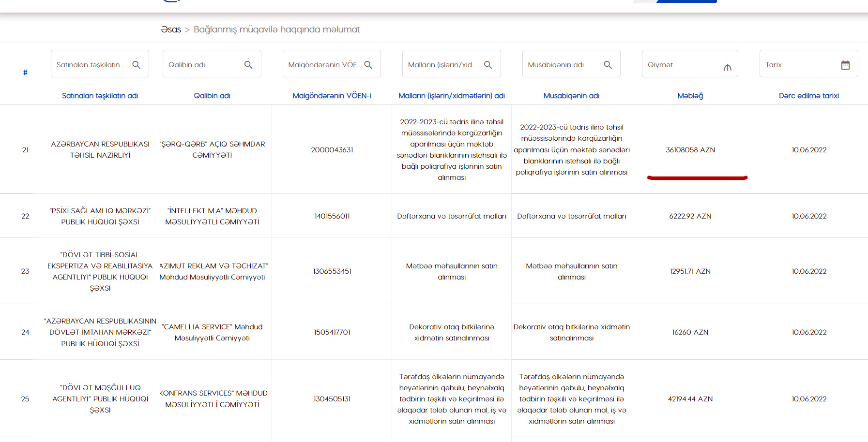Image resolution: width=868 pixels, height=442 pixels.
Task: Open the calendar icon in Tarix field
Action: point(845,65)
